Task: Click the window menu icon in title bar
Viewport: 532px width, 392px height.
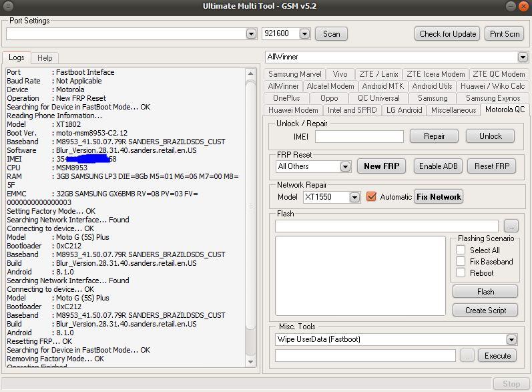Action: pos(8,6)
